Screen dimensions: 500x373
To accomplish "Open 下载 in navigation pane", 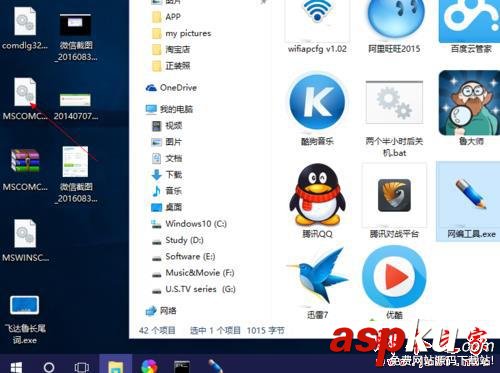I will [x=167, y=175].
